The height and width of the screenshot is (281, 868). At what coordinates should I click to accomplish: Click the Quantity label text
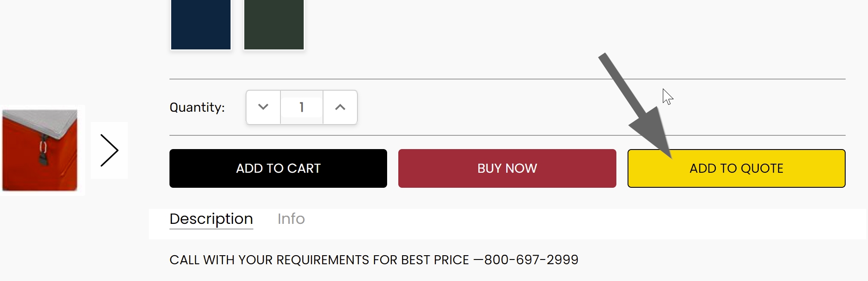197,107
